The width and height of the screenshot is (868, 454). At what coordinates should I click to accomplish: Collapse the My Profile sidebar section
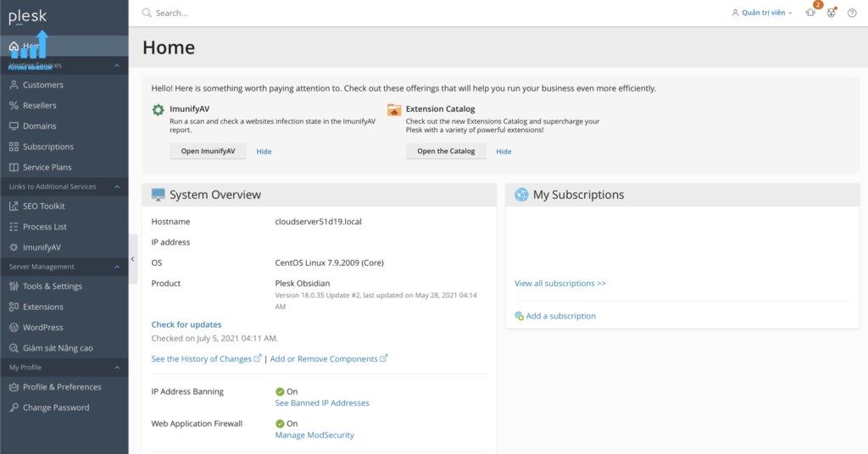[x=117, y=368]
